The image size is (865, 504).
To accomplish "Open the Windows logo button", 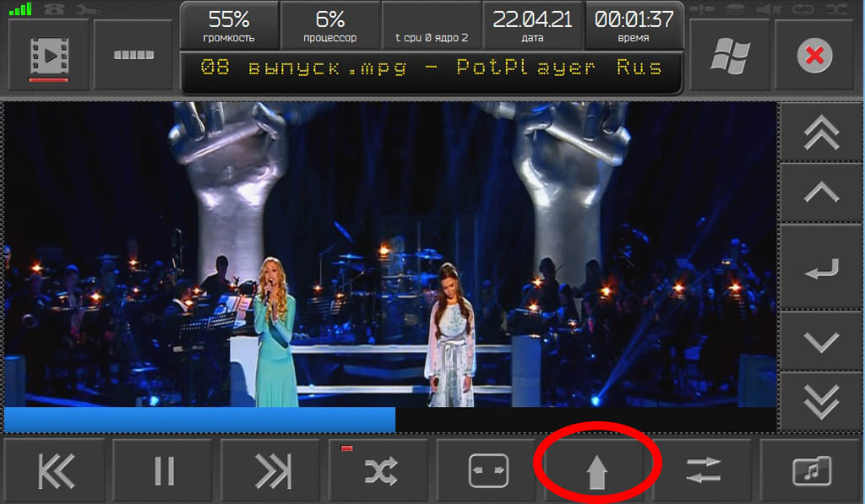I will [730, 56].
